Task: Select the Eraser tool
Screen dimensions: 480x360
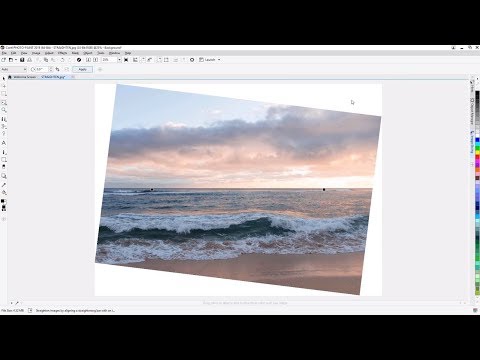Action: click(x=4, y=166)
